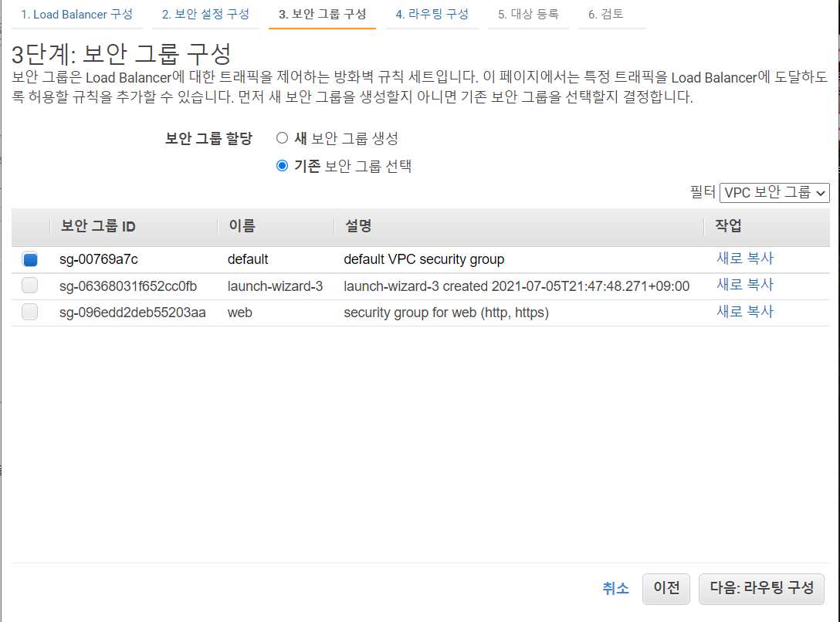Click '새로 복사' for the default group
Viewport: 840px width, 622px height.
pyautogui.click(x=745, y=258)
